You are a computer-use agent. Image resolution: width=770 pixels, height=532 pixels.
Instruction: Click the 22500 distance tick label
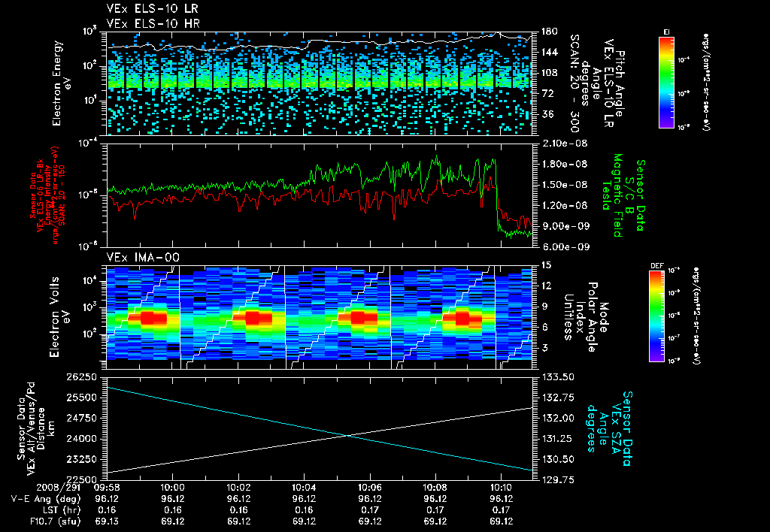point(81,480)
